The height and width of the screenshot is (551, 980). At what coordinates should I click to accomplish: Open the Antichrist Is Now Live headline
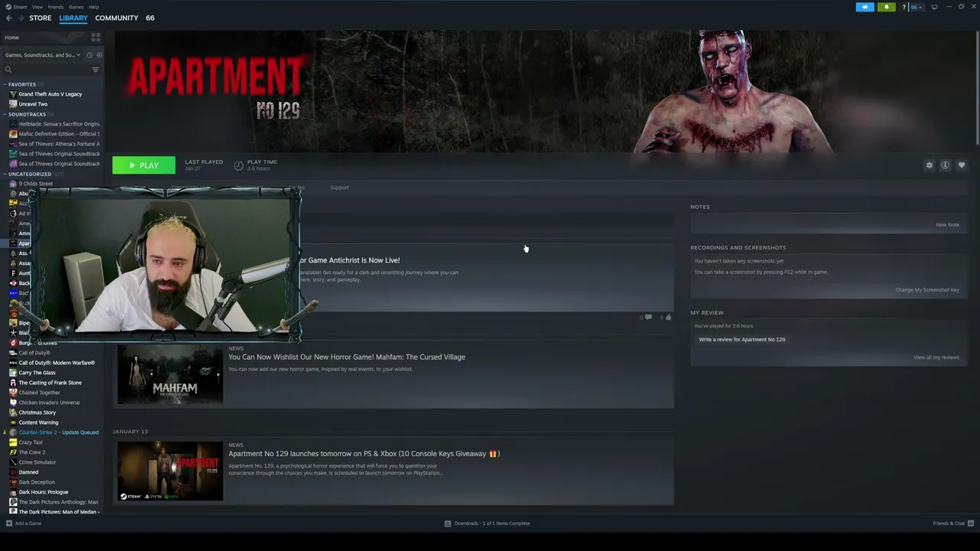349,260
